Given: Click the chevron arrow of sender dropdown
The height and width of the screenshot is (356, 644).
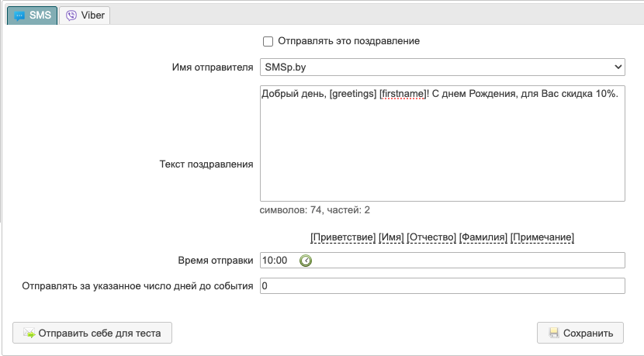Looking at the screenshot, I should (618, 67).
